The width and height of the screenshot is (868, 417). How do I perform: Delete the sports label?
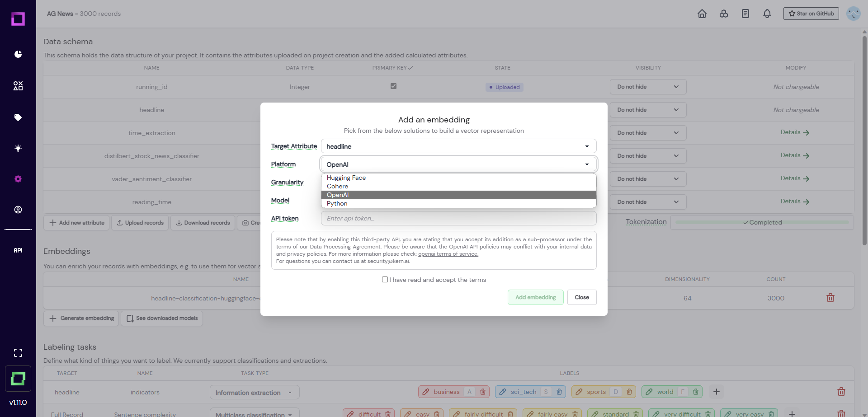629,392
